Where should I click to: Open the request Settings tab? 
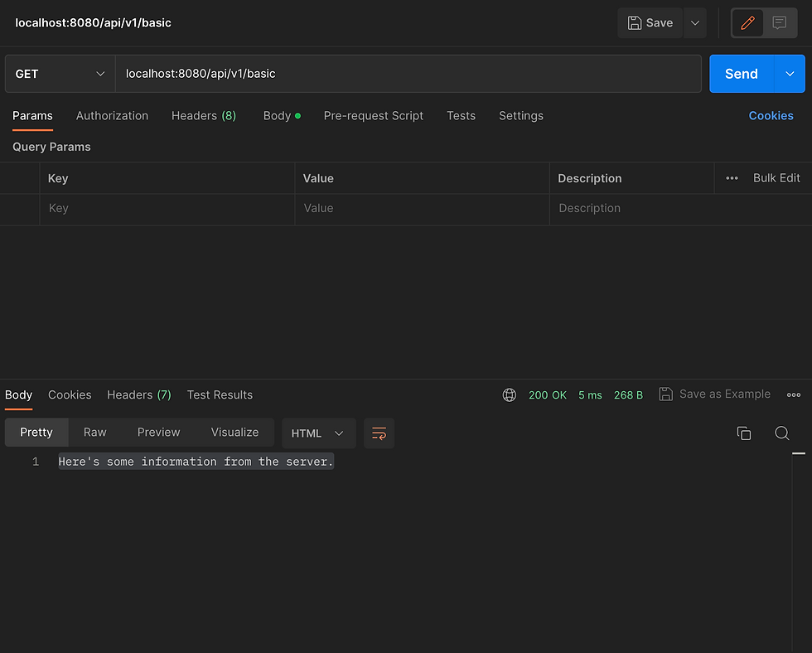(521, 116)
